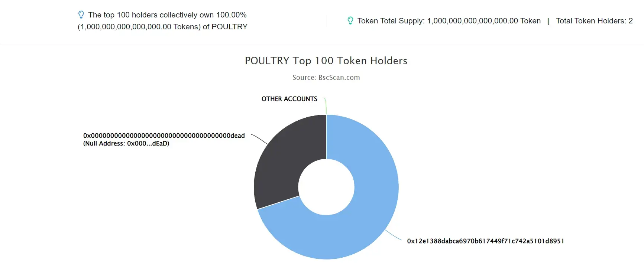Click the (Null Address: 0x000...dEaD) caption
Viewport: 644px width, 274px height.
(126, 144)
